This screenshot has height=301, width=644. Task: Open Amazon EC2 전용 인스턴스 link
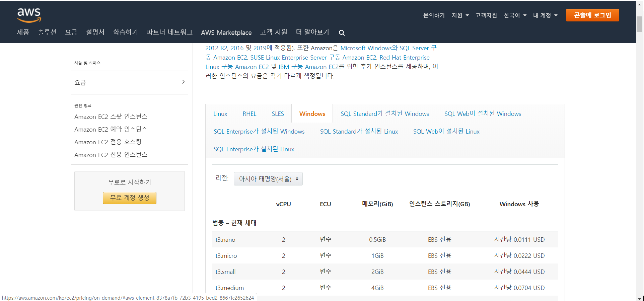(111, 155)
